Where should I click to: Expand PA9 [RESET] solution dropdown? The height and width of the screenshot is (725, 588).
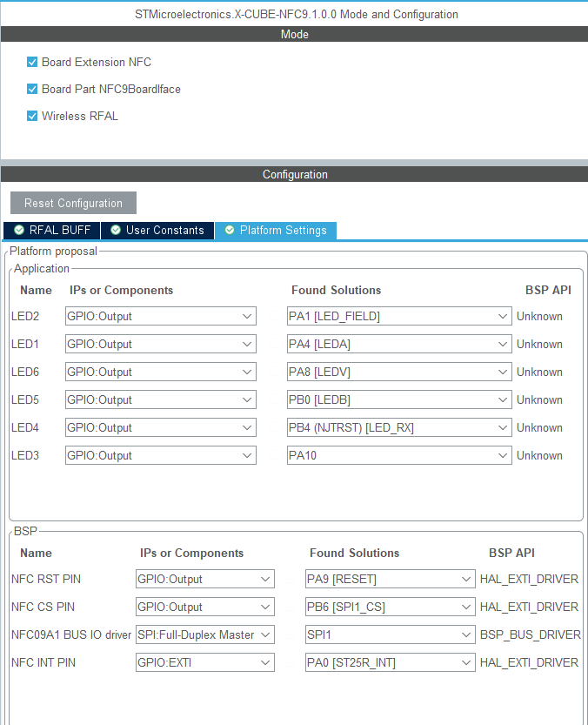pyautogui.click(x=391, y=579)
